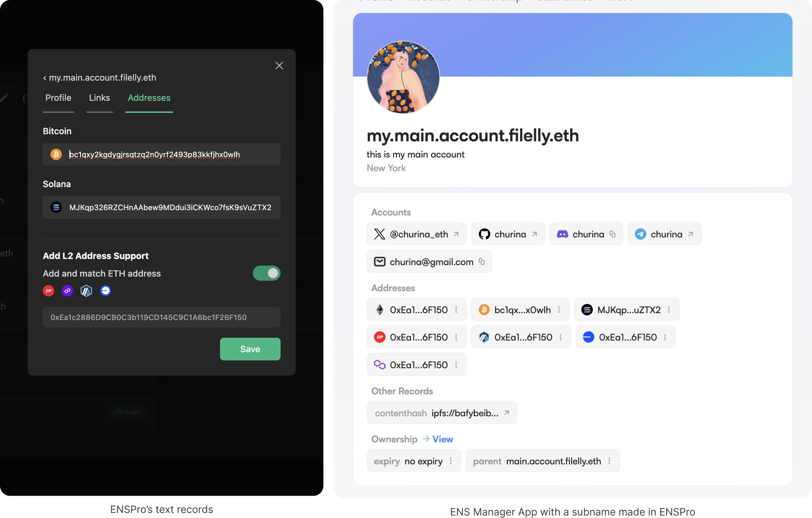Open options for the Bitcoin bc1qx address
Viewport: 812px width, 518px height.
(559, 310)
